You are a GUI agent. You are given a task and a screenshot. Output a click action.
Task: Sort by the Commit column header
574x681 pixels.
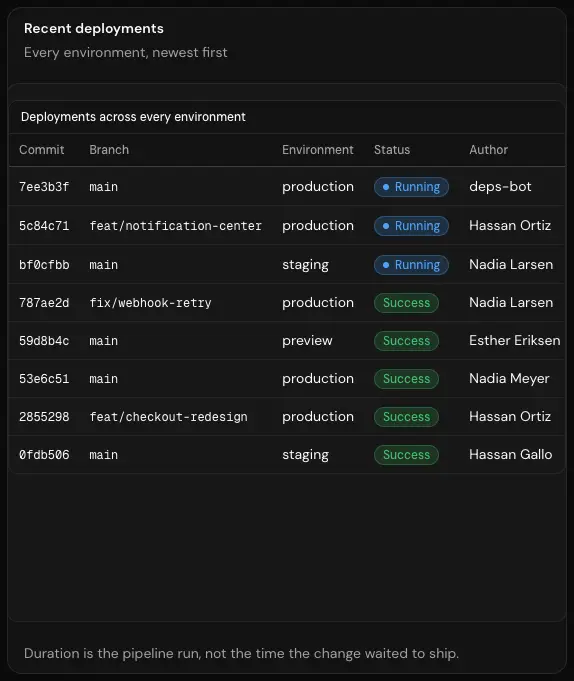42,150
